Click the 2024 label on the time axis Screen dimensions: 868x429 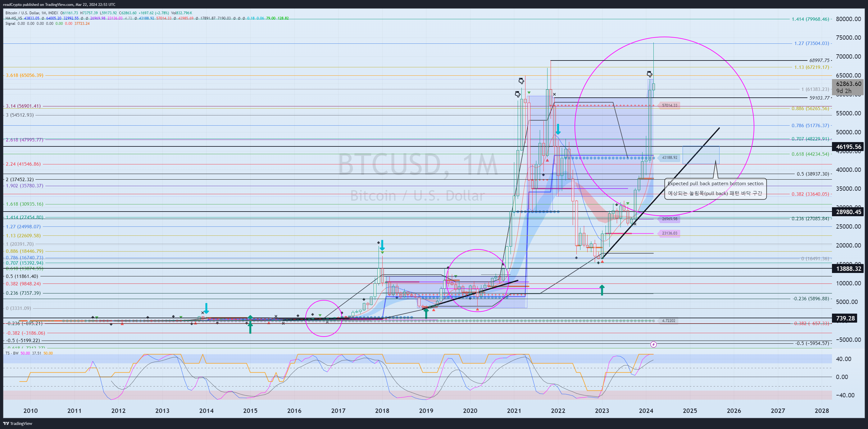point(646,411)
